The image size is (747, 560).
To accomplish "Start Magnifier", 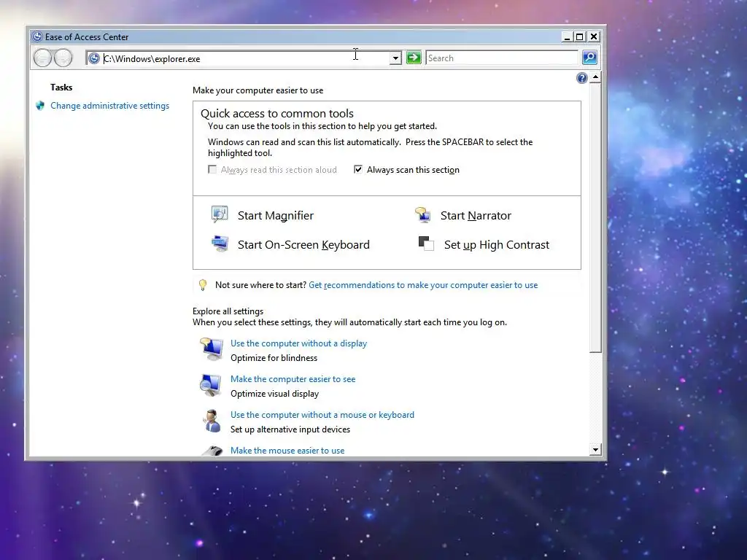I will pos(275,216).
